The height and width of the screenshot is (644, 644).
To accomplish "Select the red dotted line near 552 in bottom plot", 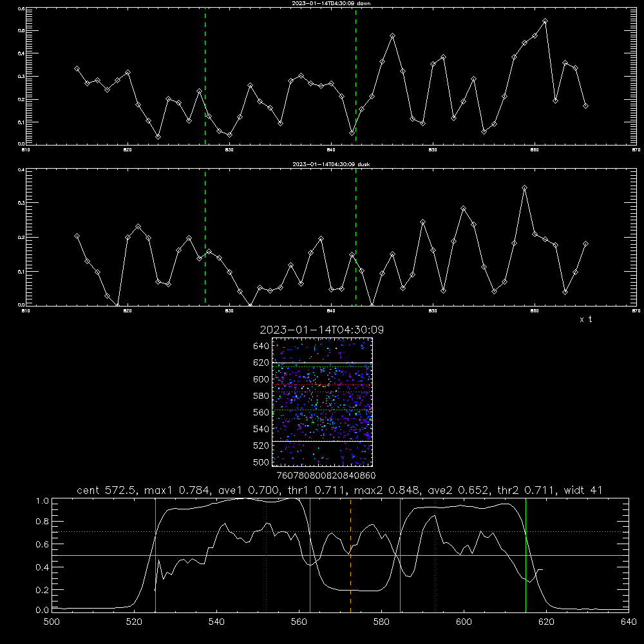I will tap(266, 555).
